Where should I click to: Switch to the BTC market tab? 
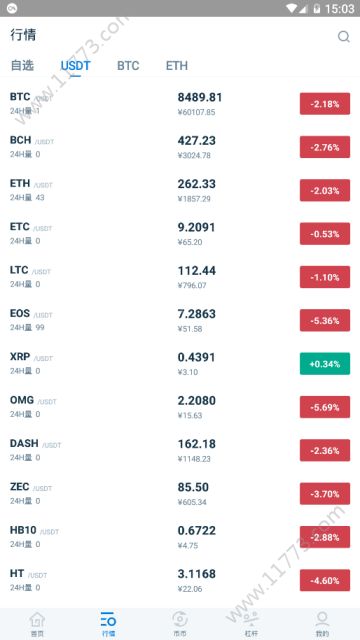coord(128,66)
